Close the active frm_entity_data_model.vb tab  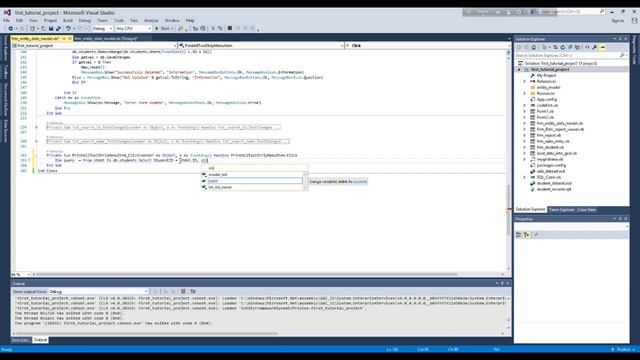point(70,38)
